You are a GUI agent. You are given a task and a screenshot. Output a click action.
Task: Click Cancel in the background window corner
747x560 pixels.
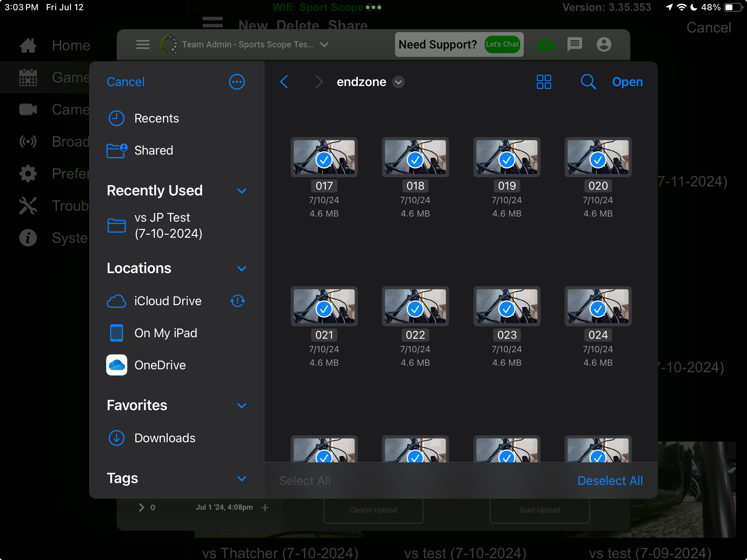709,28
